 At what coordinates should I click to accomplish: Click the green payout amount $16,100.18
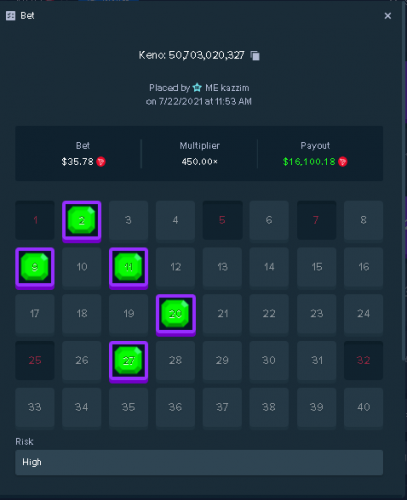(x=309, y=162)
